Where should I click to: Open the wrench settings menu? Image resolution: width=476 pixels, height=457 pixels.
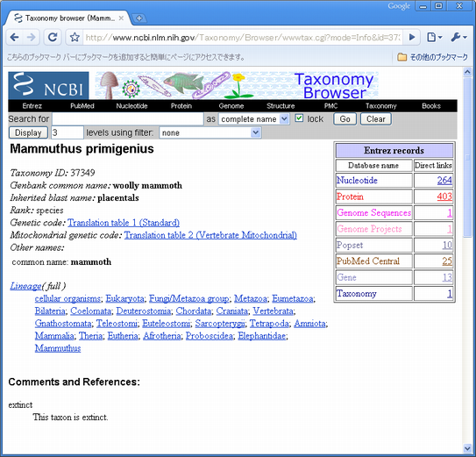[458, 38]
